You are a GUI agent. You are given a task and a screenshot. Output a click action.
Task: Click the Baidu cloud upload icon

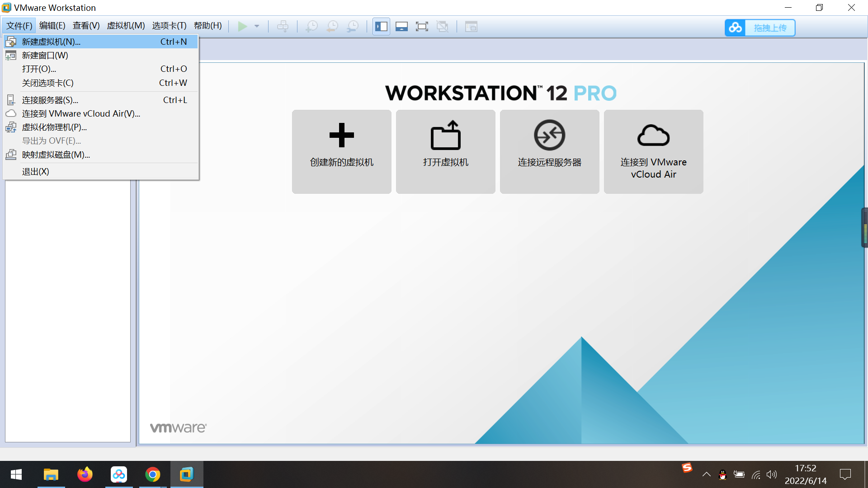pos(735,28)
